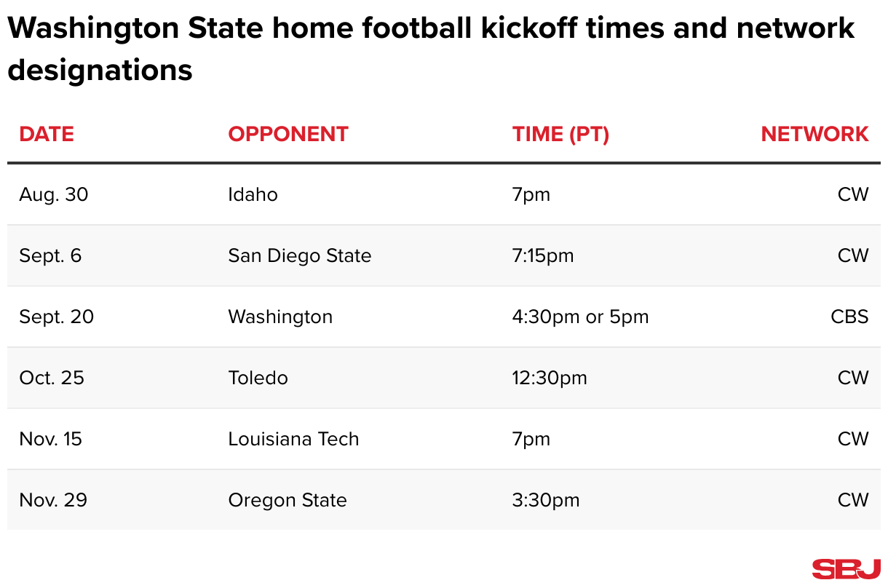Select the Washington opponent cell
This screenshot has width=888, height=588.
point(280,317)
